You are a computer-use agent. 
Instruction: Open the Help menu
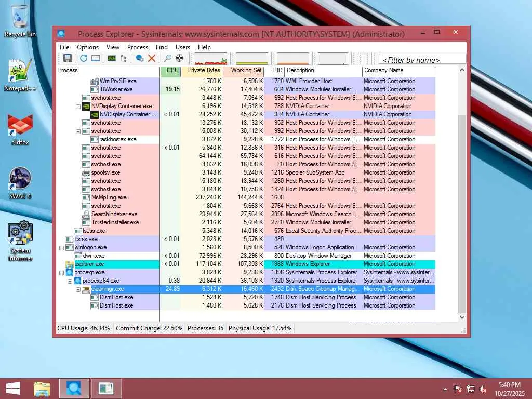pos(204,47)
